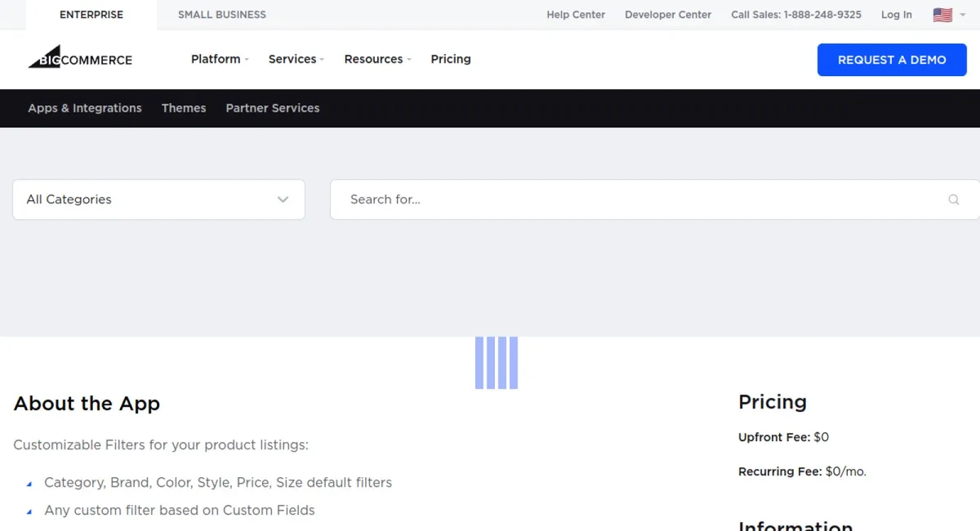Expand the Services menu
This screenshot has height=531, width=980.
pos(296,59)
